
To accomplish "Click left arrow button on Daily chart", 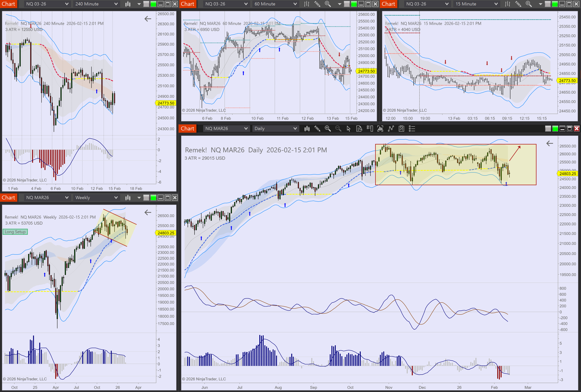I will [549, 144].
